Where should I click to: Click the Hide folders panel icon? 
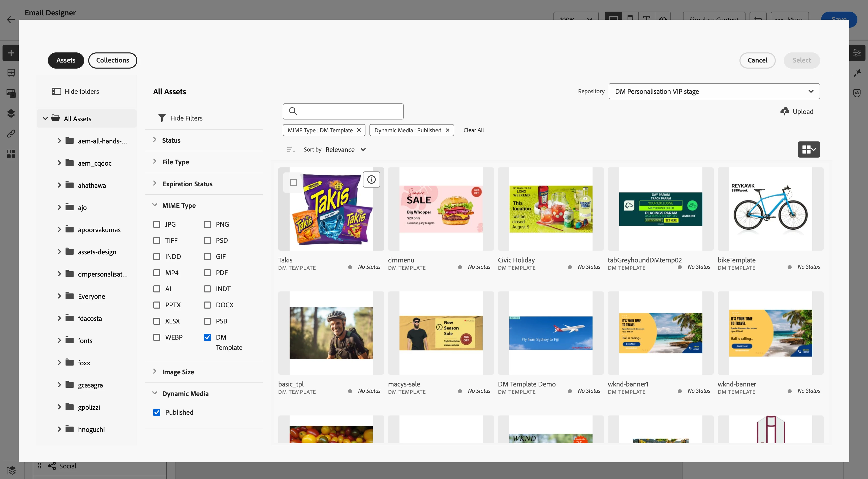pyautogui.click(x=56, y=91)
